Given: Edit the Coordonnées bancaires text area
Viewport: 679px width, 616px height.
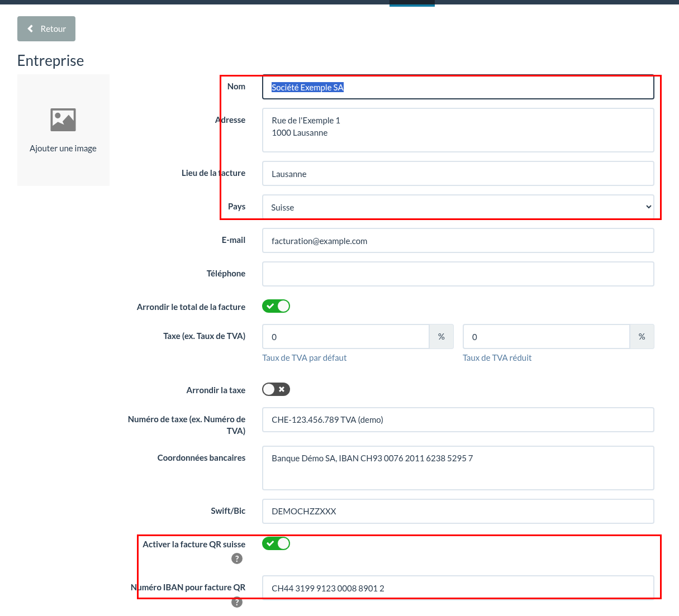Looking at the screenshot, I should click(458, 468).
